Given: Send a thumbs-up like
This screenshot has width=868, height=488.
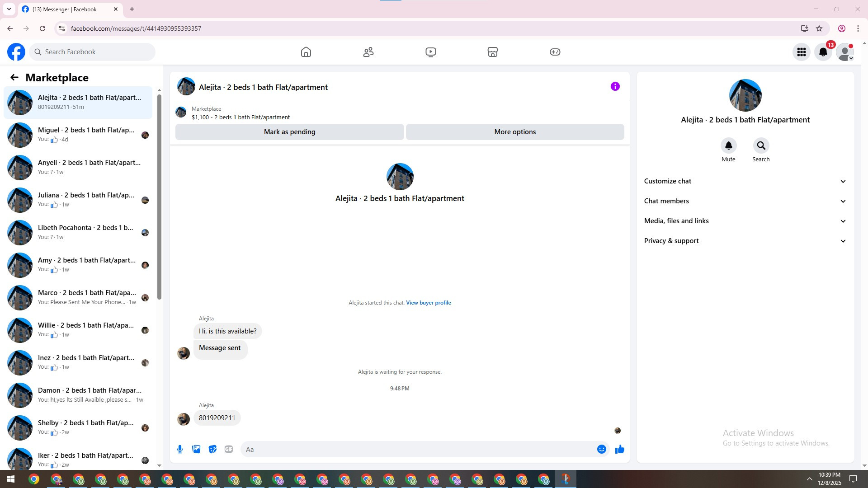Looking at the screenshot, I should click(620, 449).
